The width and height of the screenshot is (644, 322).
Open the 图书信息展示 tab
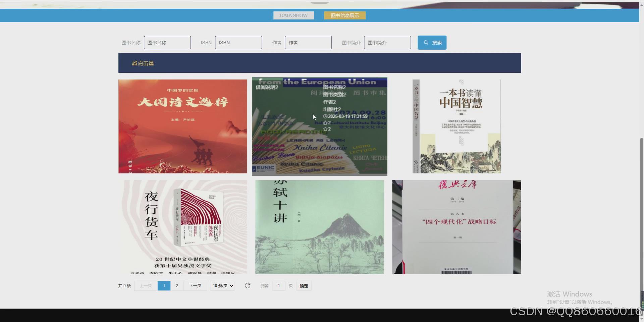click(345, 15)
